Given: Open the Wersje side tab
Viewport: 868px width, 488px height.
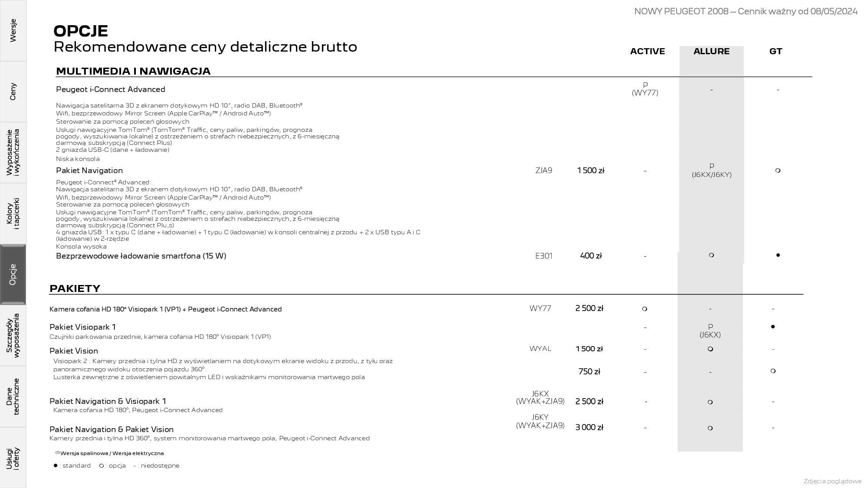Looking at the screenshot, I should point(13,30).
